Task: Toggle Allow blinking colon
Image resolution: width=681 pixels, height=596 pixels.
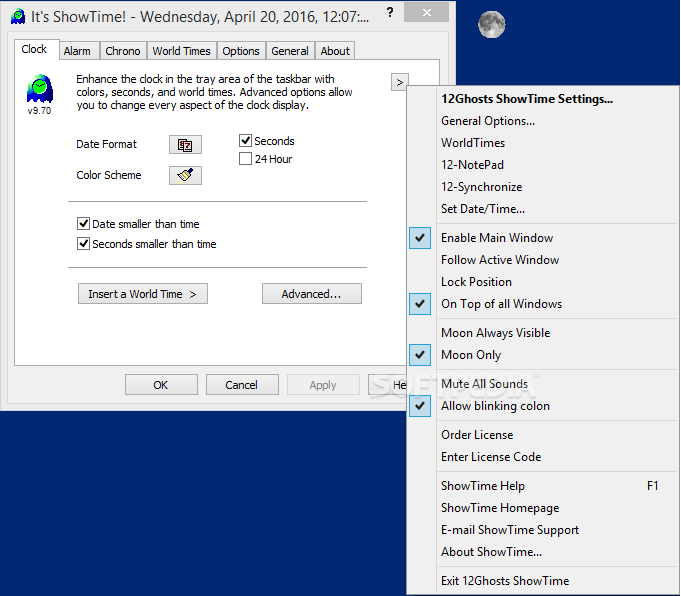Action: pyautogui.click(x=543, y=406)
